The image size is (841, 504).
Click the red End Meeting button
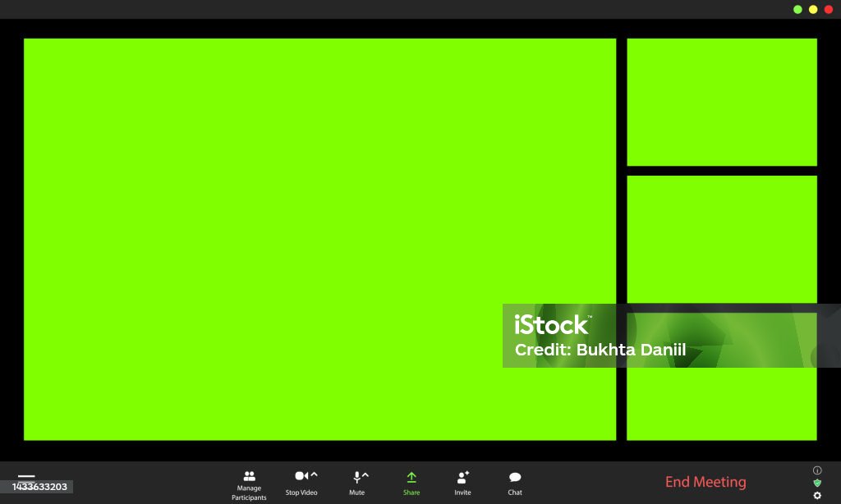click(x=705, y=482)
